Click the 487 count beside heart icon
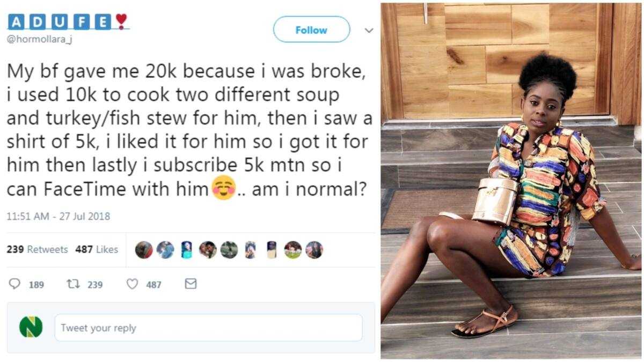Viewport: 644px width, 362px height. (x=153, y=285)
